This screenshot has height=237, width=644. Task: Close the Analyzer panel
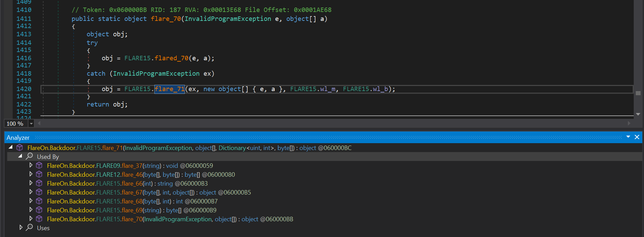[x=637, y=137]
